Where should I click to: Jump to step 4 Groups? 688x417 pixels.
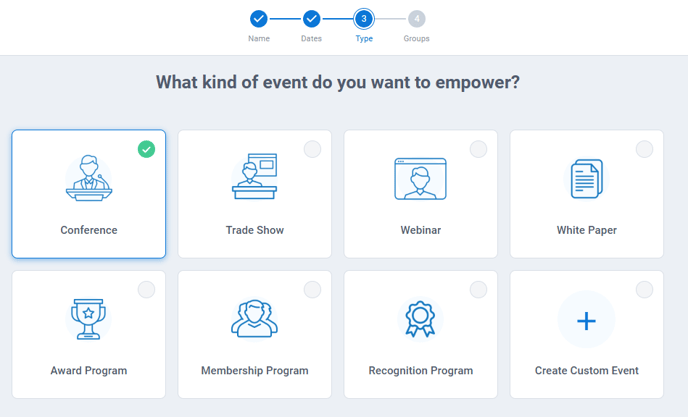(417, 19)
